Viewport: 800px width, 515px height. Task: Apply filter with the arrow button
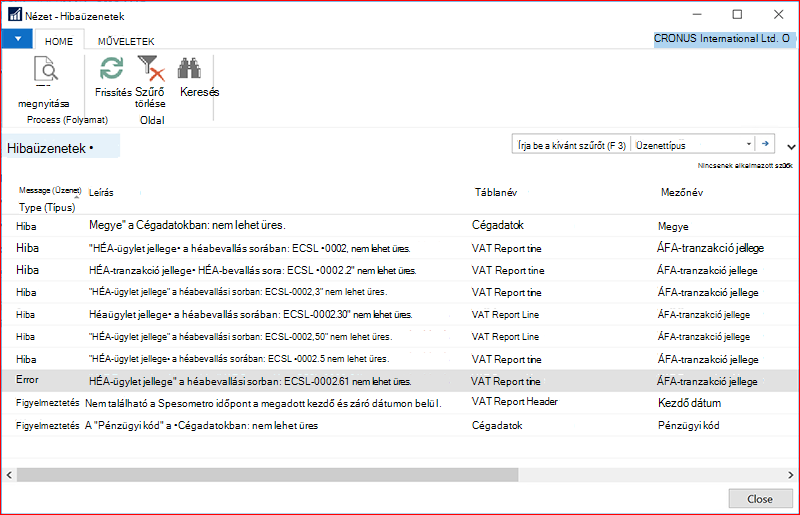[765, 144]
